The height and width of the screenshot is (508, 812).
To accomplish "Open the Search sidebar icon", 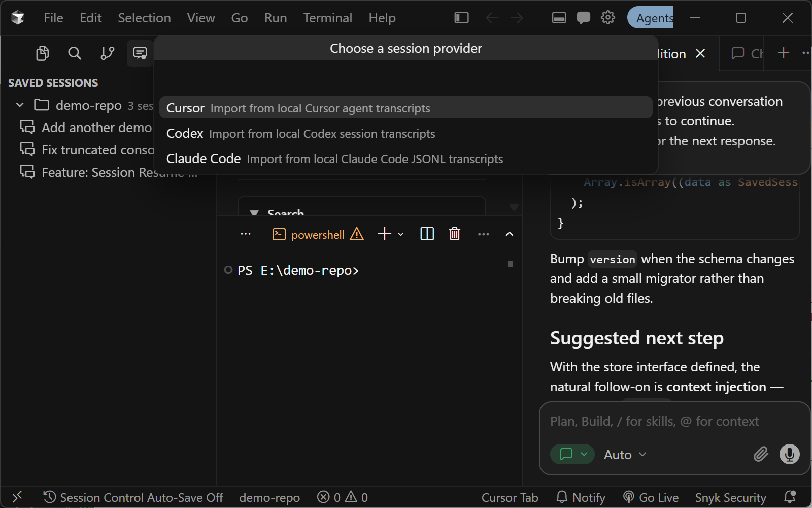I will pos(75,53).
